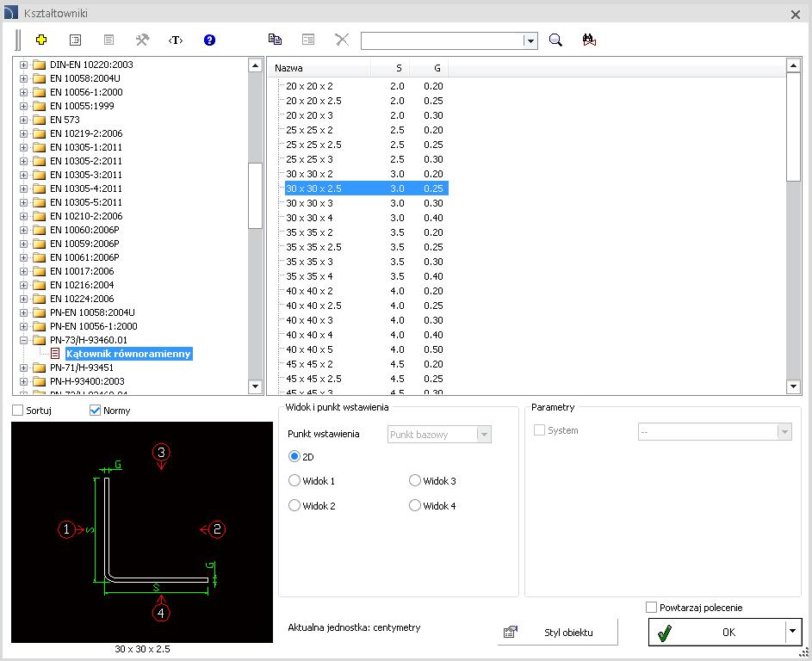
Task: Open the OK button dropdown arrow
Action: 792,632
